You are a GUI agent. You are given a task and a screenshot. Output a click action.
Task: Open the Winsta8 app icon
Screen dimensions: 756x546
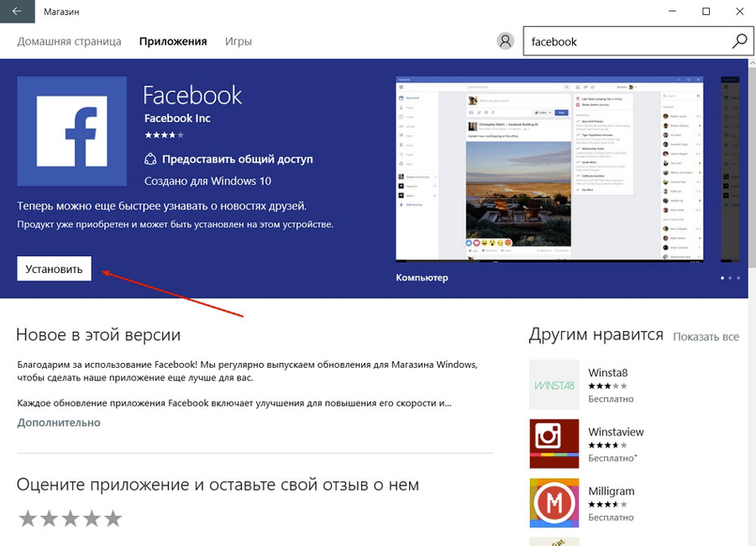(554, 385)
